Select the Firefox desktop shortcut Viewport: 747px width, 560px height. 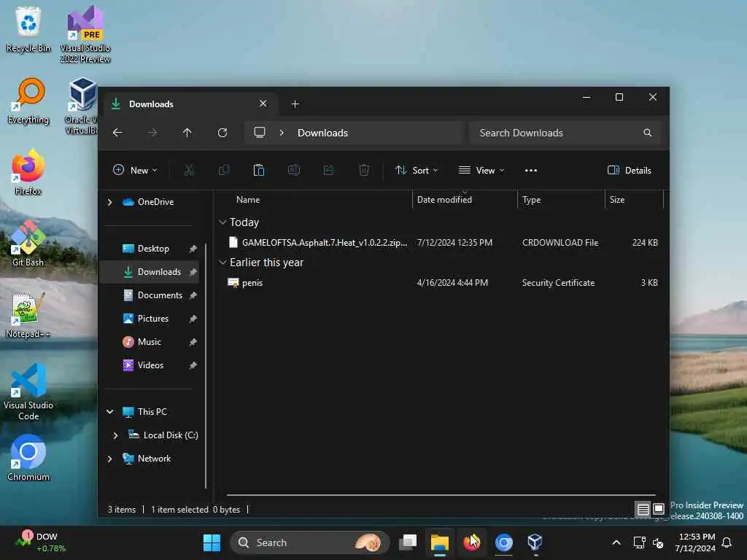(28, 172)
